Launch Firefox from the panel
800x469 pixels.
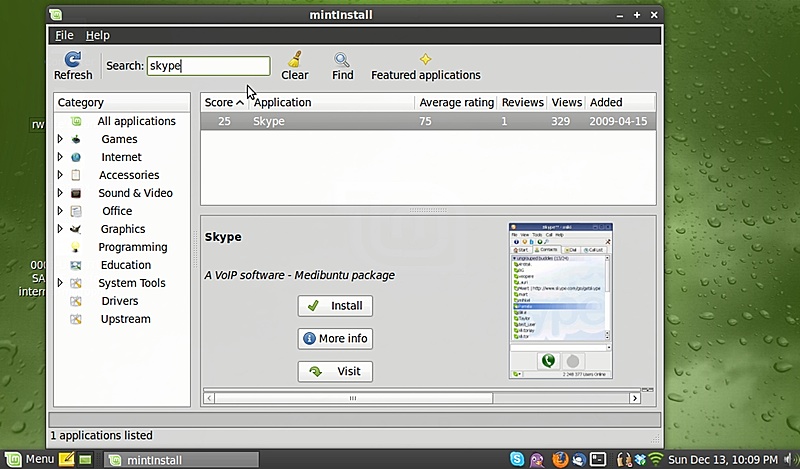click(560, 459)
